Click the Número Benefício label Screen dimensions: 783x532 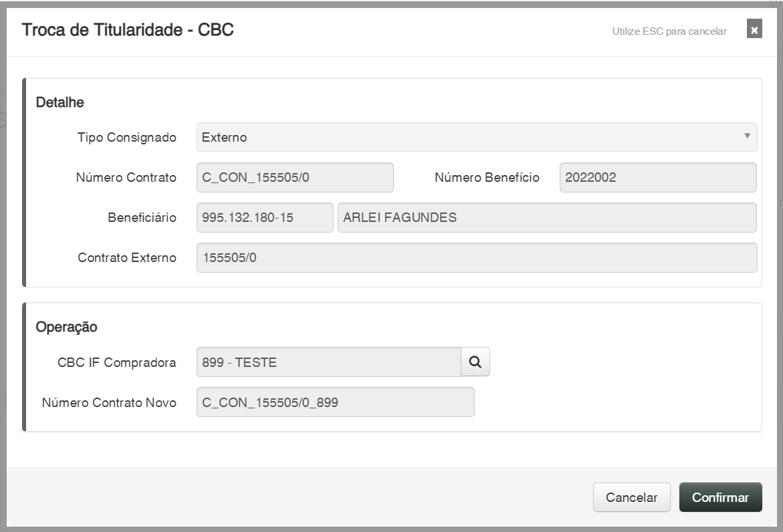tap(487, 178)
